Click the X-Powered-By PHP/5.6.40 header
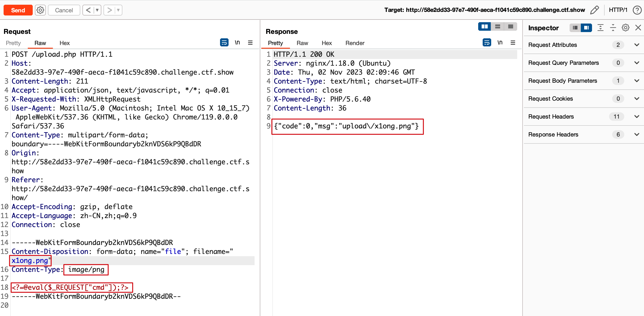 tap(322, 99)
